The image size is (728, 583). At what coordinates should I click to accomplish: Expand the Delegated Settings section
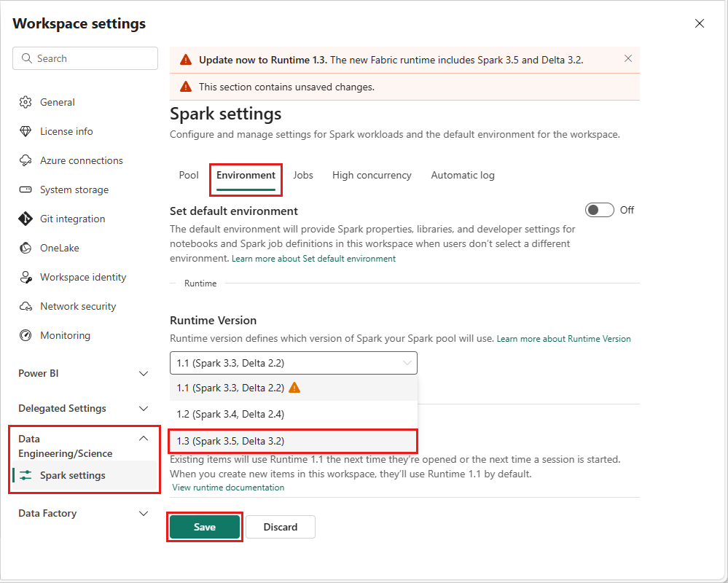[x=144, y=408]
